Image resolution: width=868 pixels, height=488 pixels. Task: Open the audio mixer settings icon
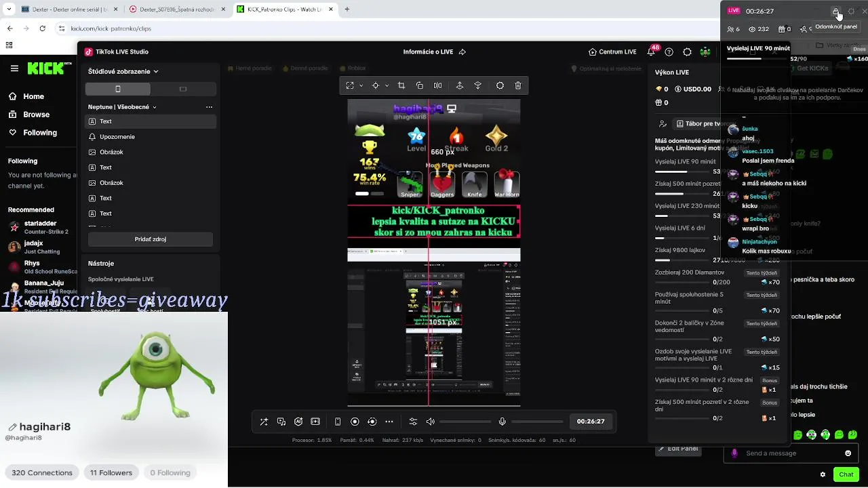413,422
